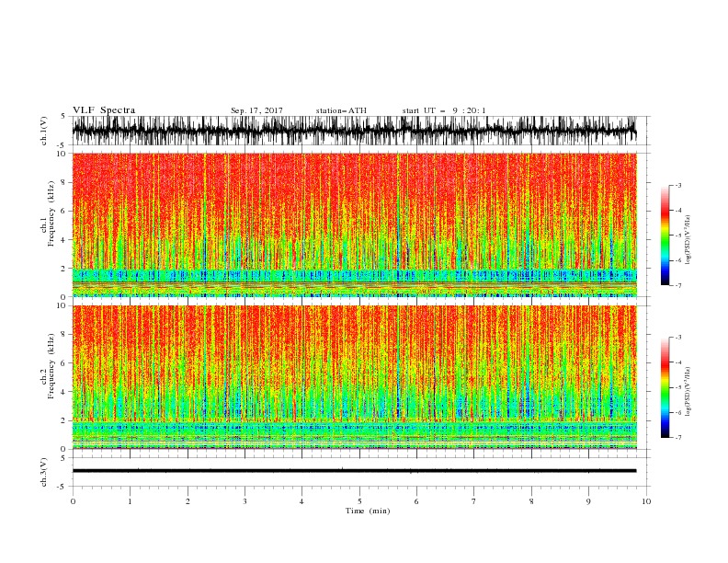Image resolution: width=728 pixels, height=563 pixels.
Task: Click time-axis tick label "10" at bottom
Action: coord(646,501)
